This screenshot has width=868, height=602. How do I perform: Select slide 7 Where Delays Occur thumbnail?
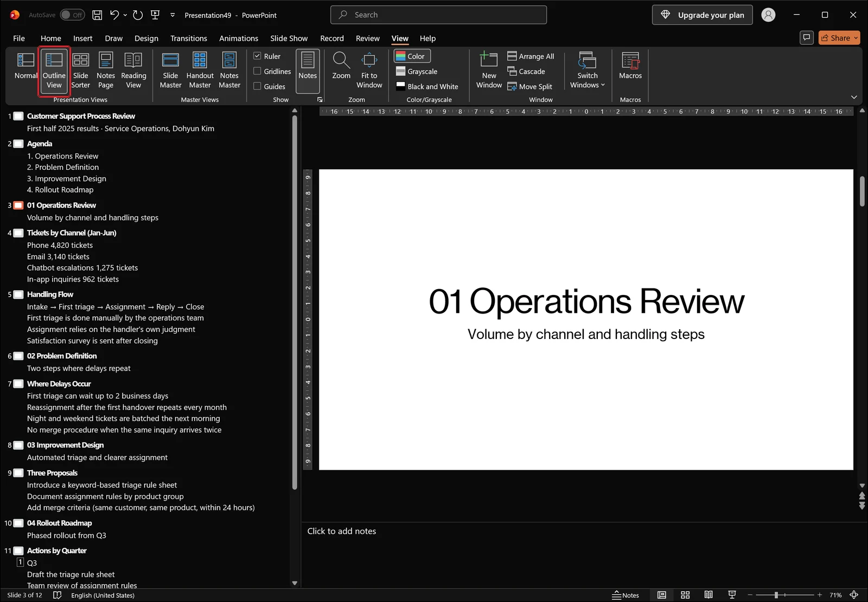click(x=18, y=383)
